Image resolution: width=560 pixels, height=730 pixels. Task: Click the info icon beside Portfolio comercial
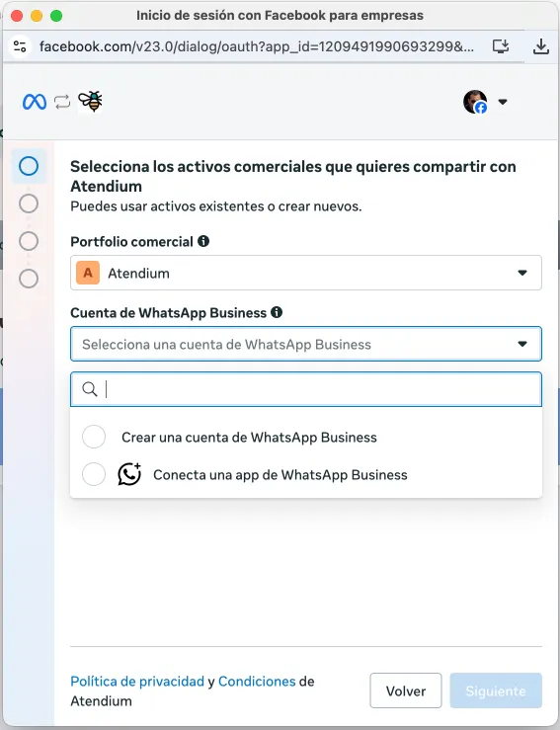[x=203, y=241]
